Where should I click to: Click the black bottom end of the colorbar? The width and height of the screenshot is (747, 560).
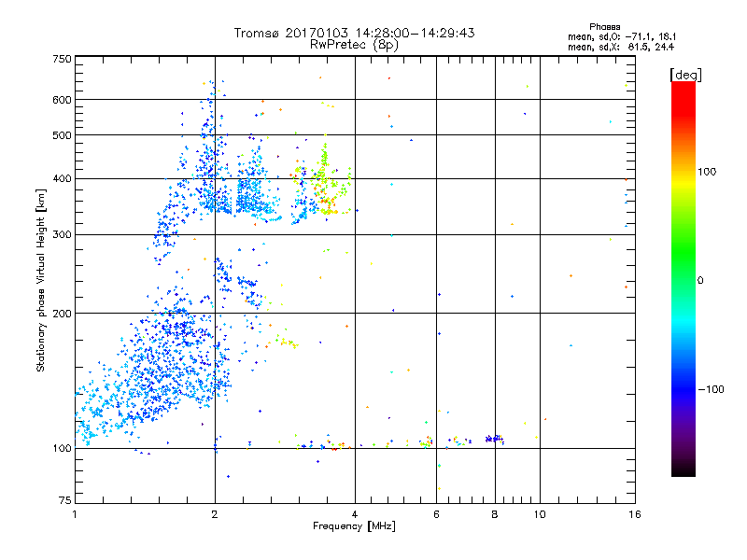[x=684, y=469]
